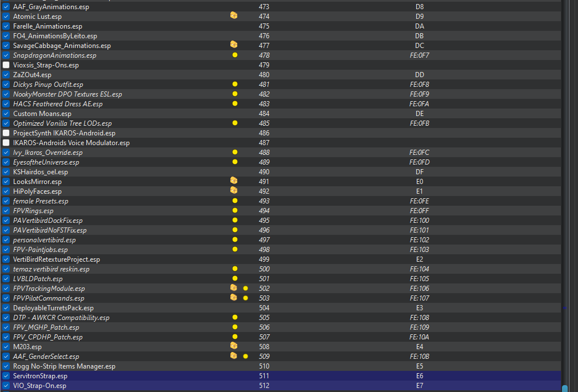Click the yellow dot for DTP - AWKCR Compatibility.esp
The width and height of the screenshot is (578, 392).
(x=235, y=318)
